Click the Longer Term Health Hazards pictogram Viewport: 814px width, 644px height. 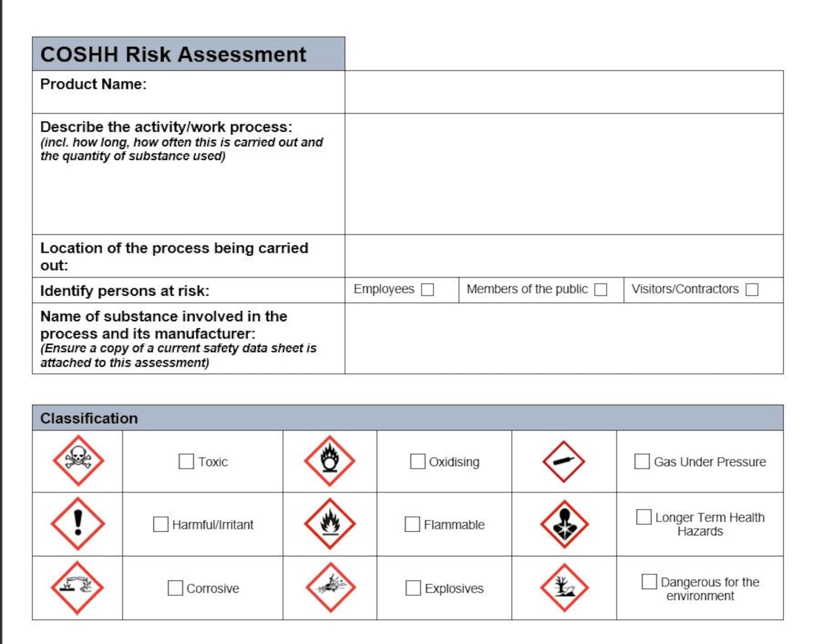pyautogui.click(x=564, y=524)
